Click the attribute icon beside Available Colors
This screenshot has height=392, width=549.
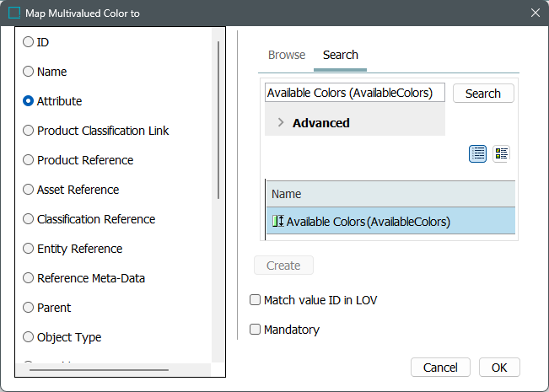pos(278,221)
